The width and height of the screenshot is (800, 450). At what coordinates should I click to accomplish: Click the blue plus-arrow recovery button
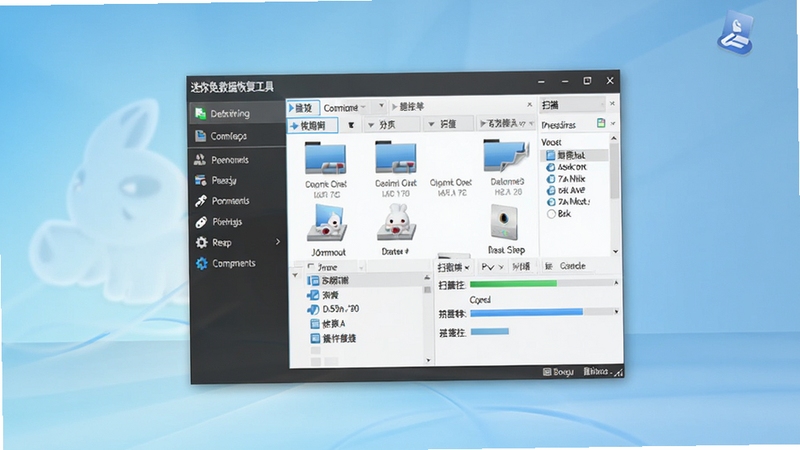[312, 126]
